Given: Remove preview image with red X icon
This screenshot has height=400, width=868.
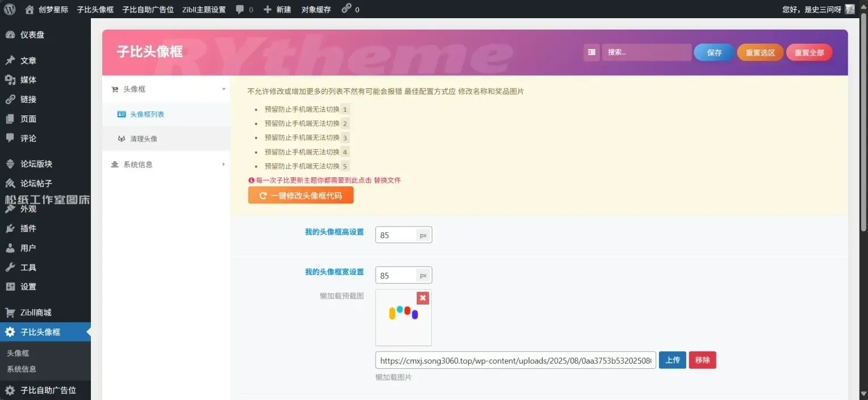Looking at the screenshot, I should point(423,298).
